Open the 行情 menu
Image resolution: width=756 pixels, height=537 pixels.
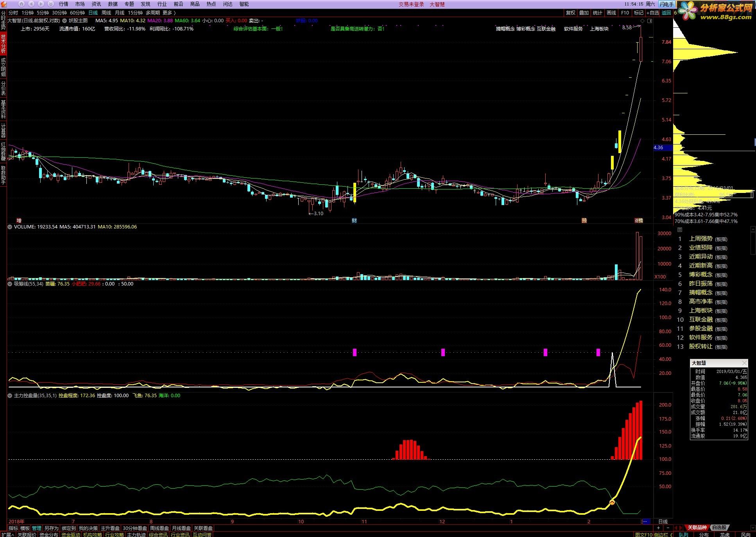(x=63, y=4)
